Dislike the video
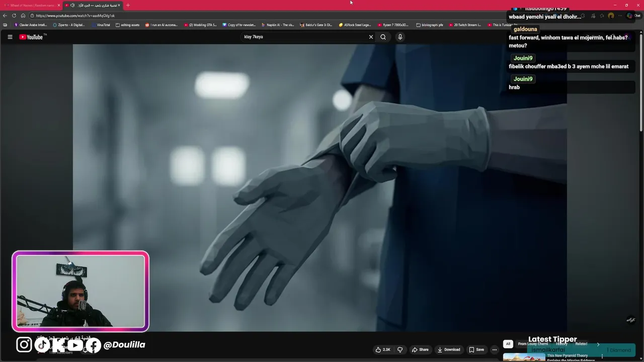 click(400, 349)
